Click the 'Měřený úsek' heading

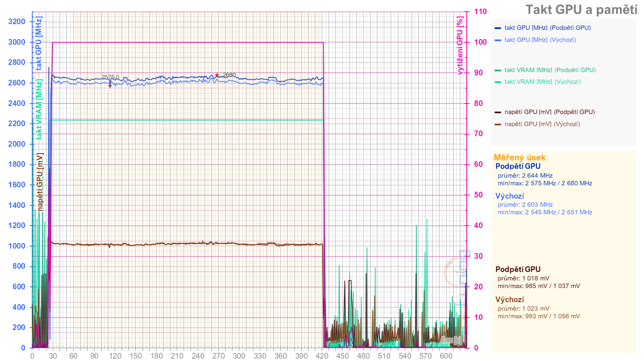pyautogui.click(x=520, y=158)
